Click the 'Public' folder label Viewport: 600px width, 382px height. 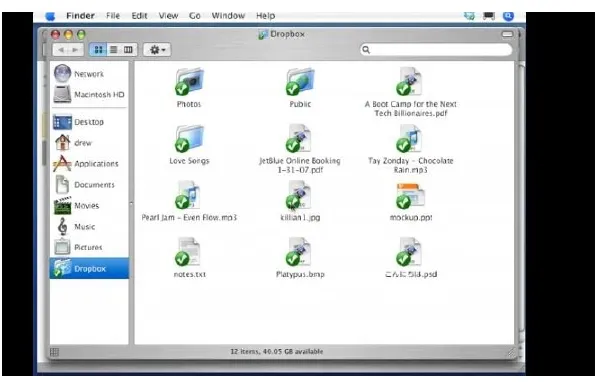(x=300, y=104)
